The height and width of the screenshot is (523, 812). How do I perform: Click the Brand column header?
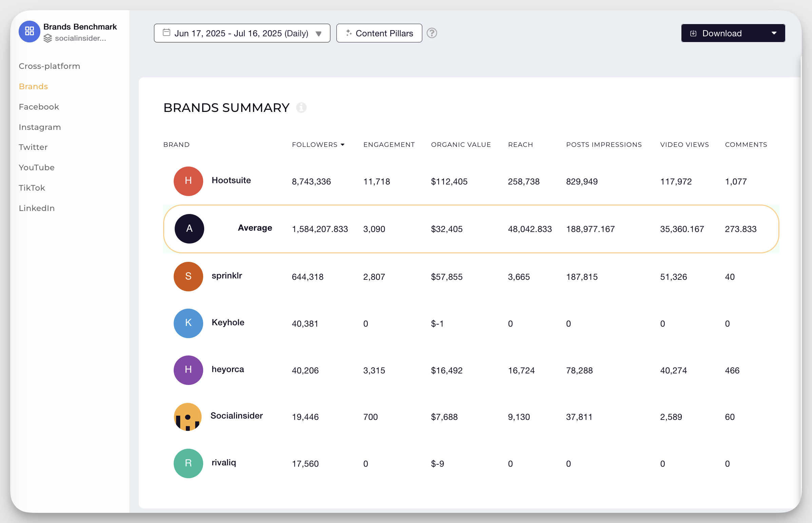pyautogui.click(x=176, y=145)
